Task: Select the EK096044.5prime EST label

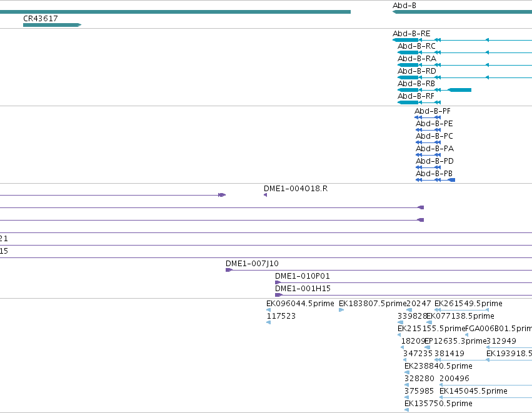Action: (300, 304)
